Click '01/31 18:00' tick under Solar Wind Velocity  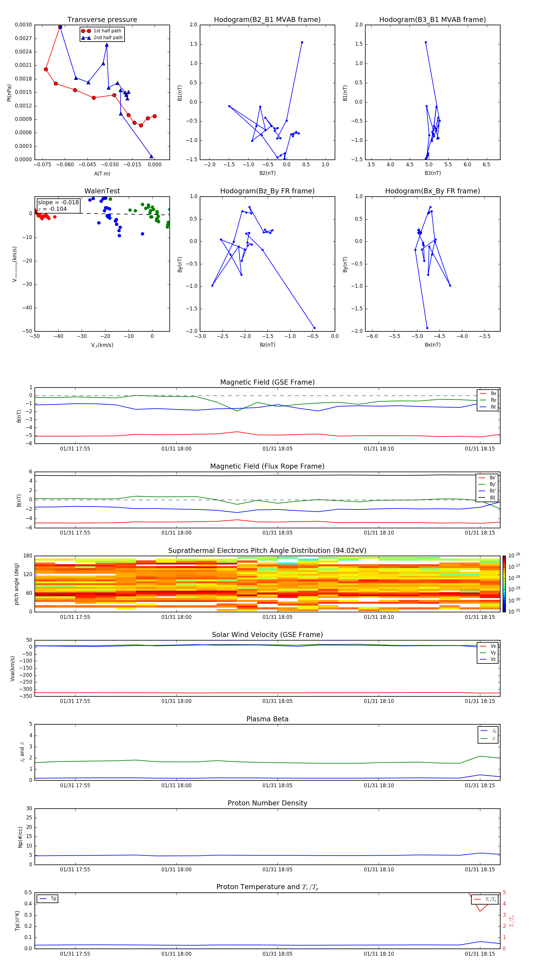[176, 701]
